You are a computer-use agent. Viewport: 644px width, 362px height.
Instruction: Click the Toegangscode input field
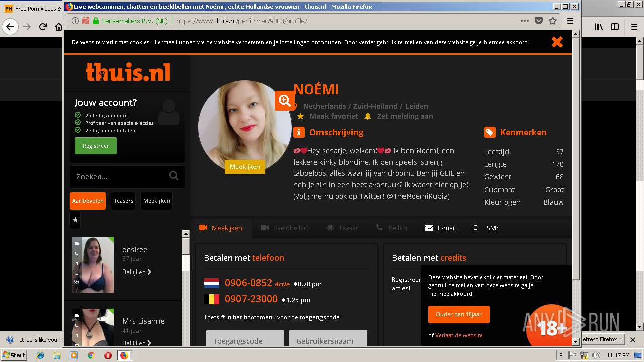(x=245, y=338)
